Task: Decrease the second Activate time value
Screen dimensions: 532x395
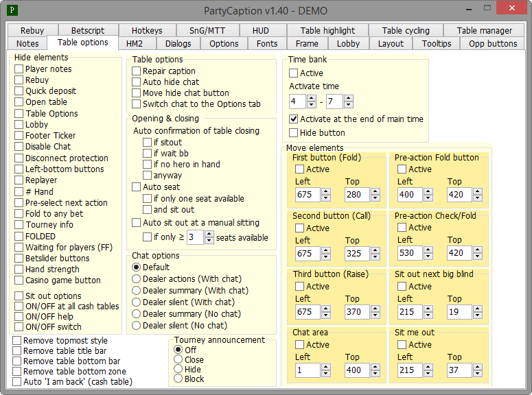Action: (x=349, y=105)
